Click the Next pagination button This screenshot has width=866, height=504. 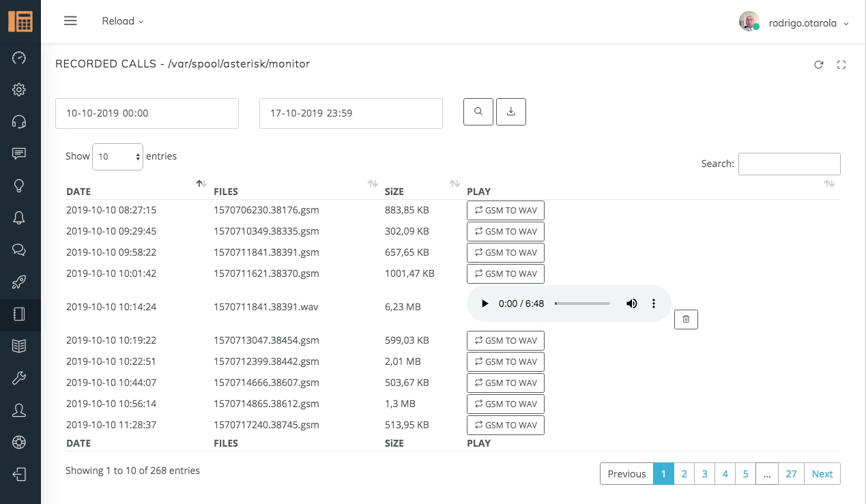[822, 474]
